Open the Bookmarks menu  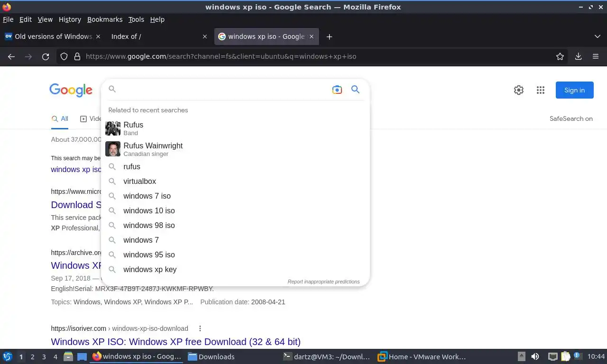point(105,19)
